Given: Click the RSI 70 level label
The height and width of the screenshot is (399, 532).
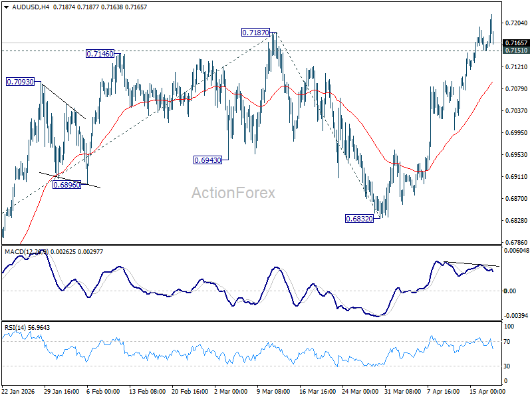Looking at the screenshot, I should [507, 341].
